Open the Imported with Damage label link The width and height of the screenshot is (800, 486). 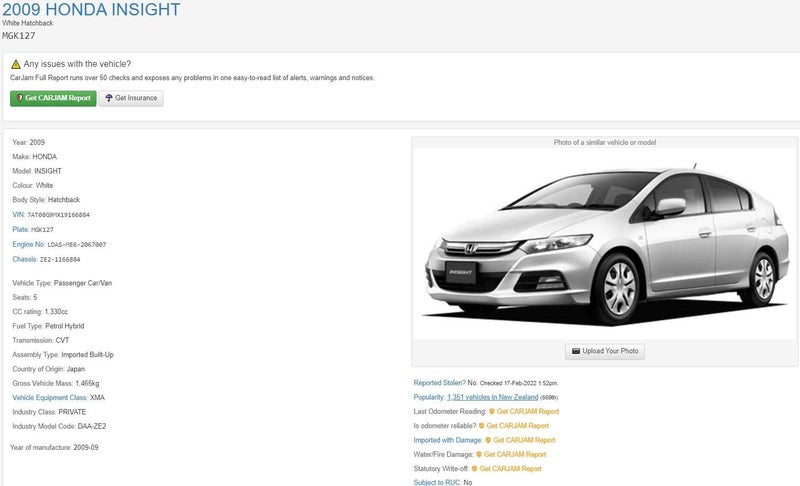click(447, 440)
